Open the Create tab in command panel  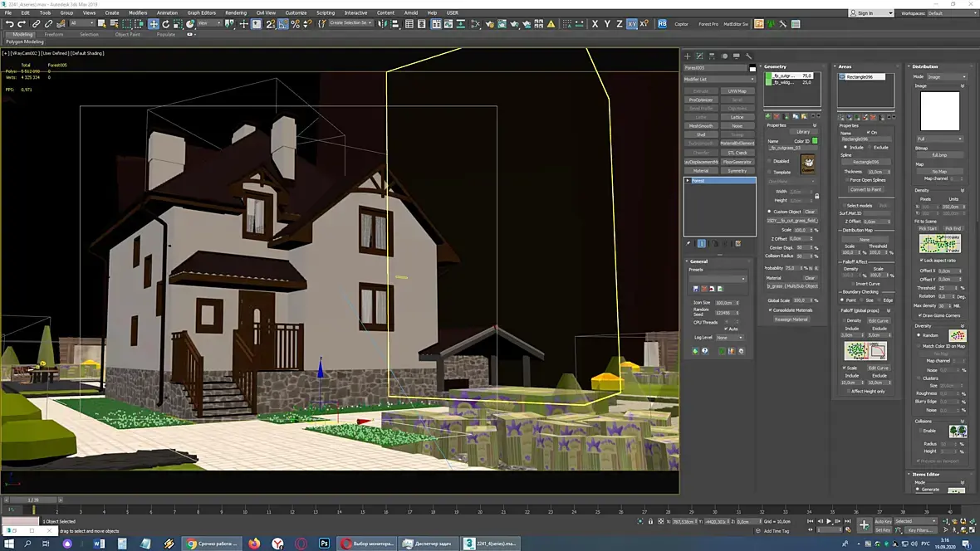click(687, 56)
